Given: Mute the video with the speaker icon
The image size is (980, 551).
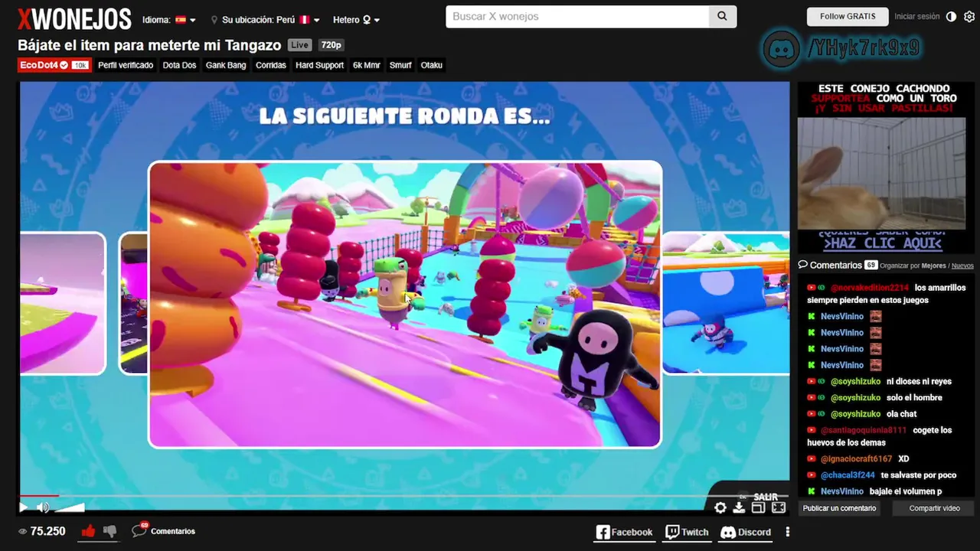Looking at the screenshot, I should (43, 507).
